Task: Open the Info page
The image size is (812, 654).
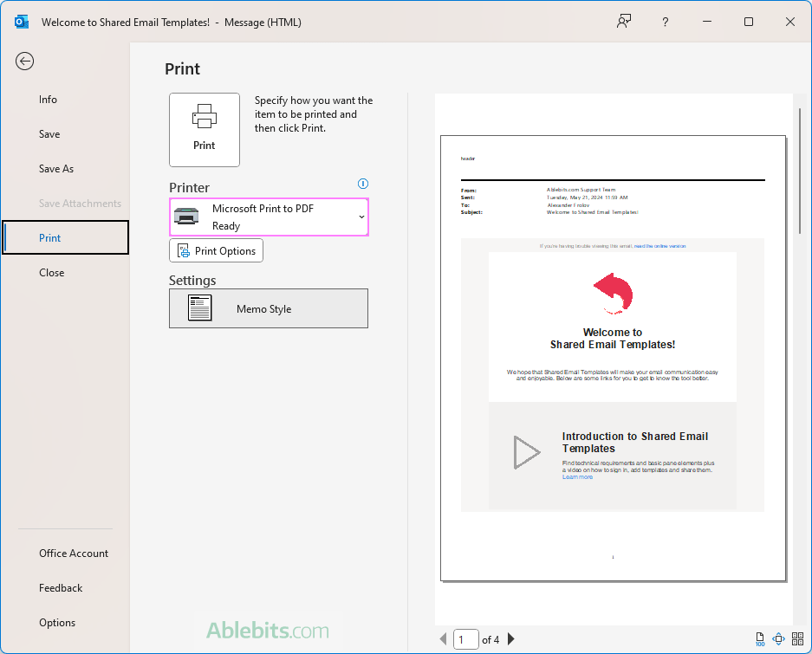Action: pos(48,100)
